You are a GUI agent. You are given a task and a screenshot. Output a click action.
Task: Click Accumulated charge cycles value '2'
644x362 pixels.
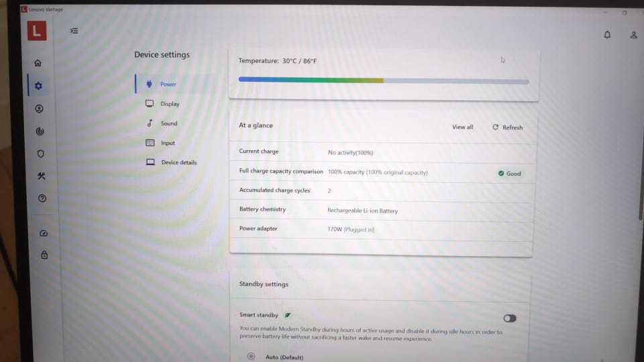(x=329, y=191)
